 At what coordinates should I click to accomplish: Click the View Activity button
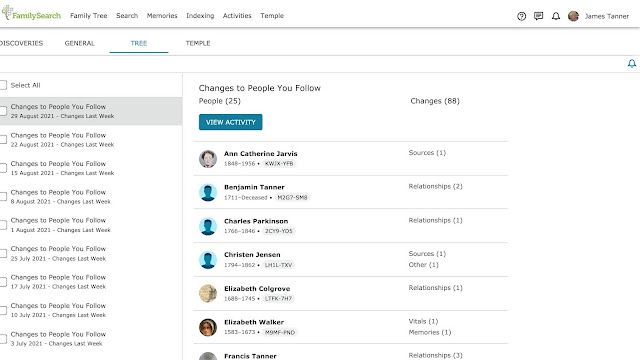(x=231, y=122)
